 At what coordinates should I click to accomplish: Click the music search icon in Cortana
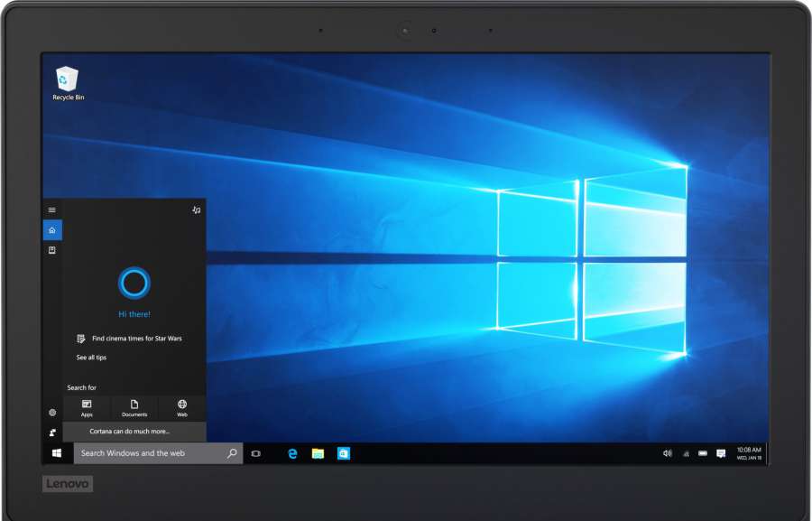click(197, 210)
